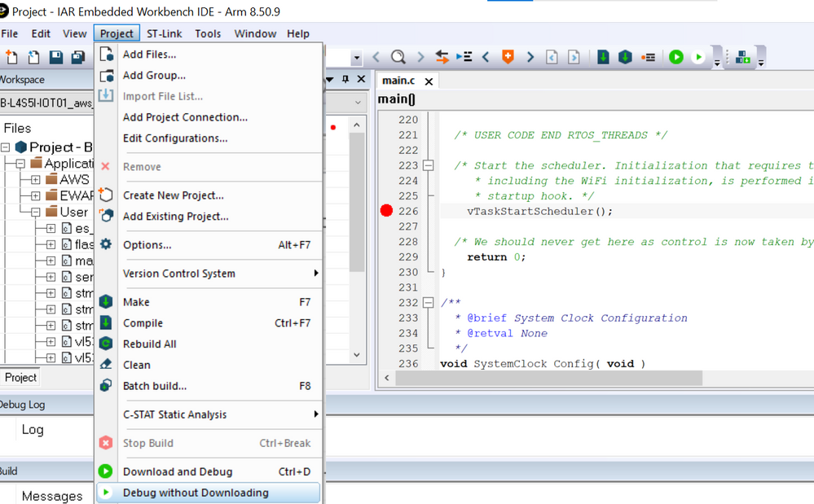Collapse the comment fold at line 223
Image resolution: width=814 pixels, height=504 pixels.
click(429, 165)
